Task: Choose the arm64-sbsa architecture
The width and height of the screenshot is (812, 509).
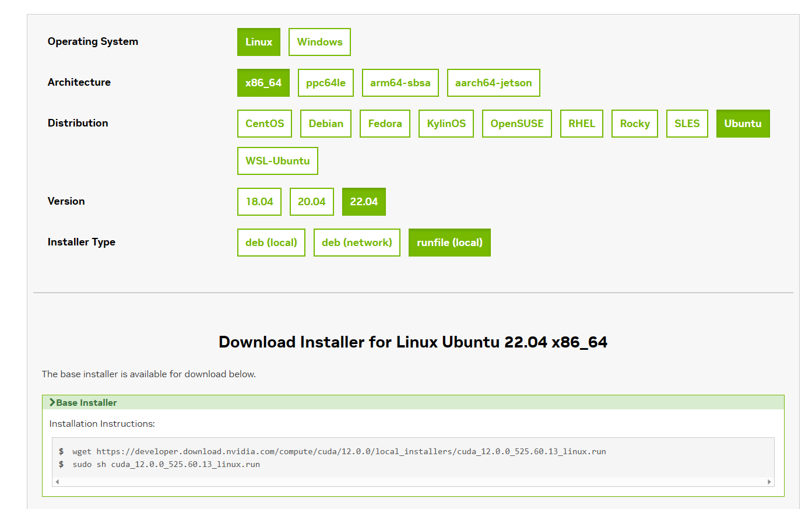Action: 400,83
